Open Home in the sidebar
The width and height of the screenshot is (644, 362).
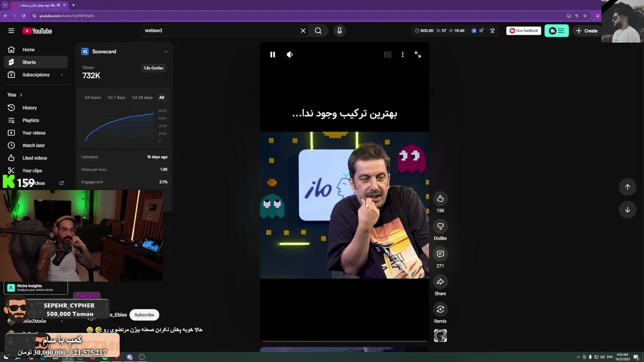[35, 50]
